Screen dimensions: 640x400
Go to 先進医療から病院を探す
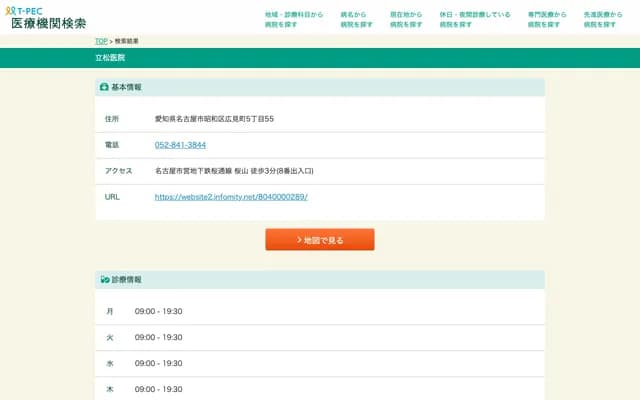603,18
